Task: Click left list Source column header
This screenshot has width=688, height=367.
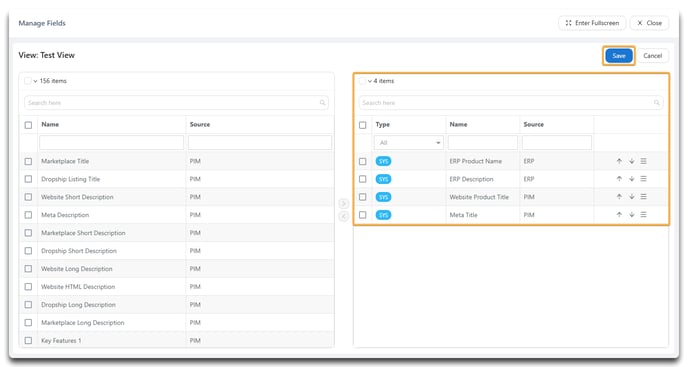Action: (200, 125)
